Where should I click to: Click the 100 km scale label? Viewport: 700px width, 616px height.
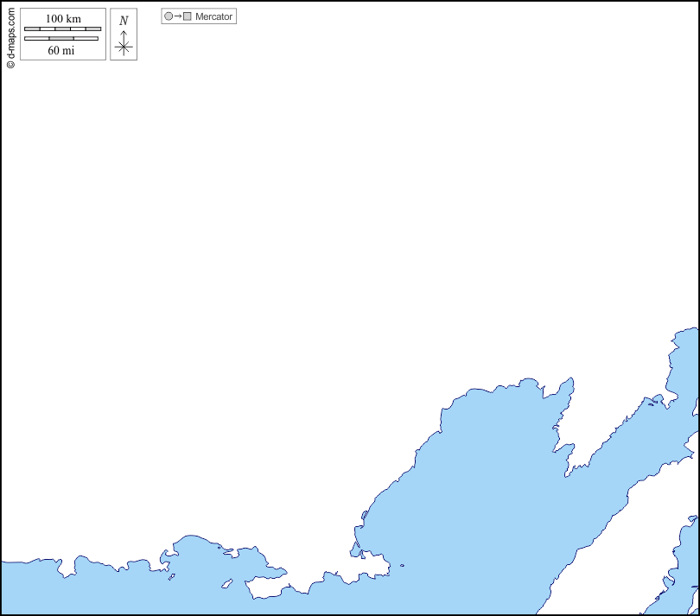coord(63,19)
